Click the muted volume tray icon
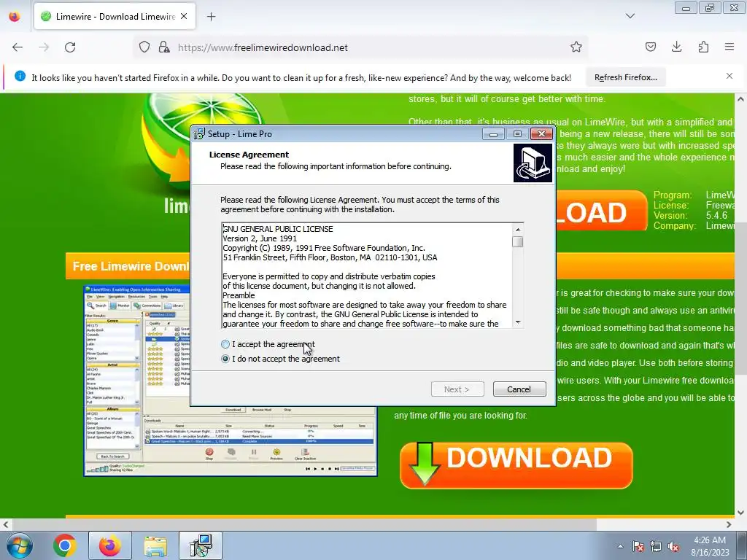This screenshot has width=747, height=560. coord(673,546)
